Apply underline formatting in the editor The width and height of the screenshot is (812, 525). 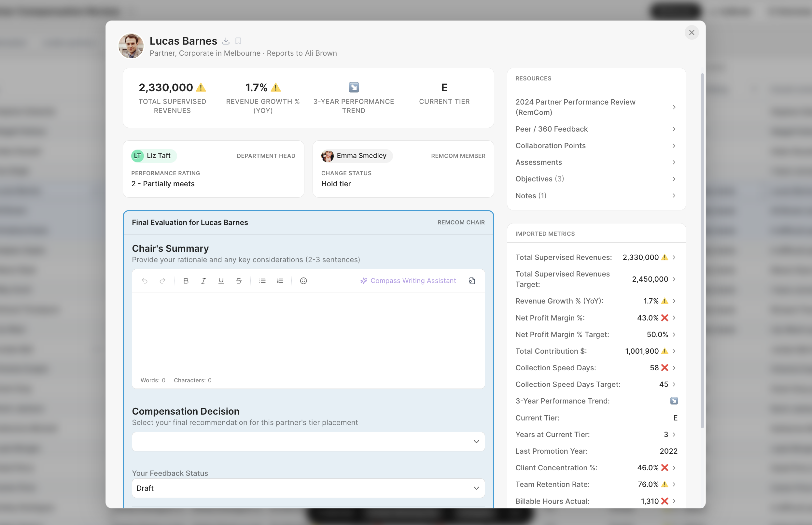pyautogui.click(x=221, y=280)
